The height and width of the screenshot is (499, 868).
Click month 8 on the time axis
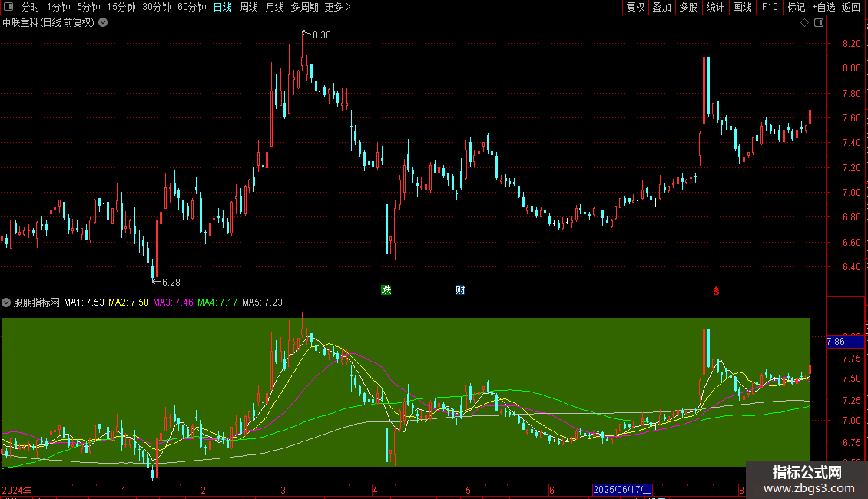742,490
